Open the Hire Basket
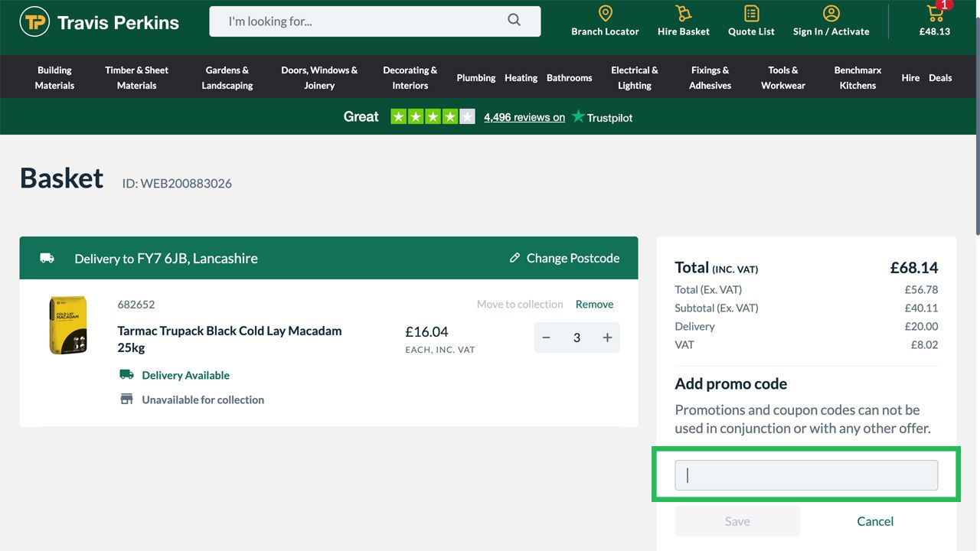This screenshot has height=551, width=980. coord(682,21)
